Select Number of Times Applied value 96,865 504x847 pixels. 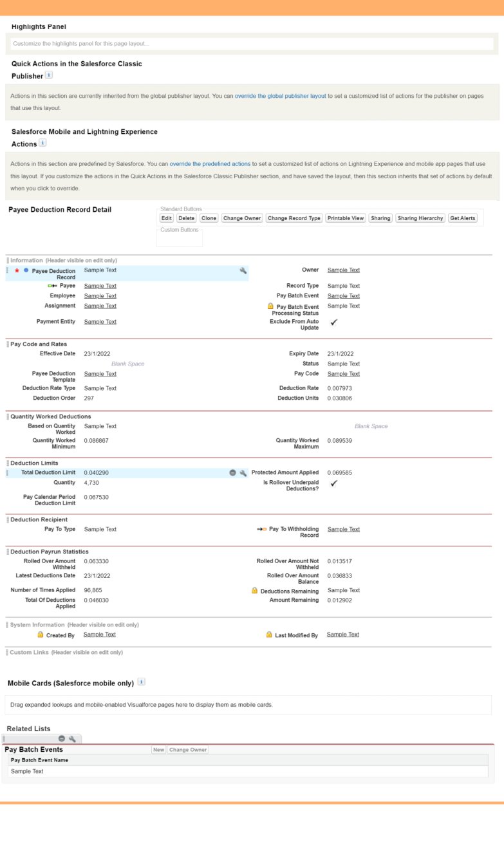pos(93,590)
